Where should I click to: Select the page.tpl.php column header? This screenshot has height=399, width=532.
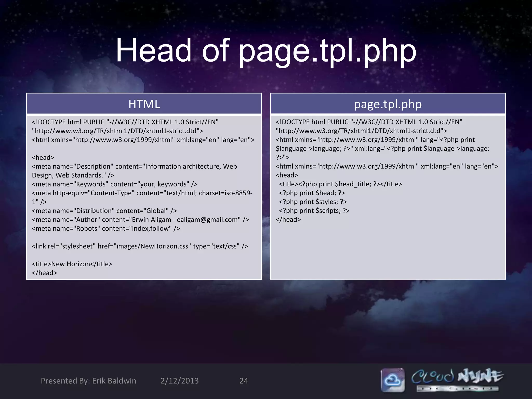[x=388, y=104]
